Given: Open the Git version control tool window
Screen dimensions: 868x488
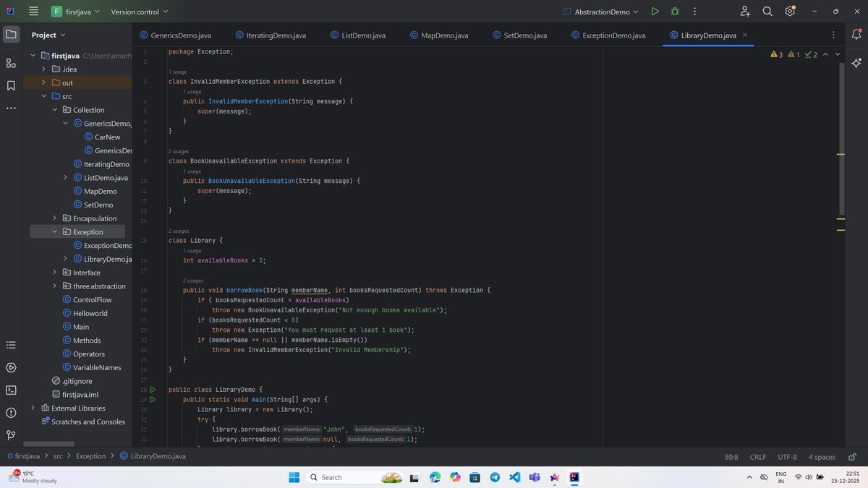Looking at the screenshot, I should (11, 435).
